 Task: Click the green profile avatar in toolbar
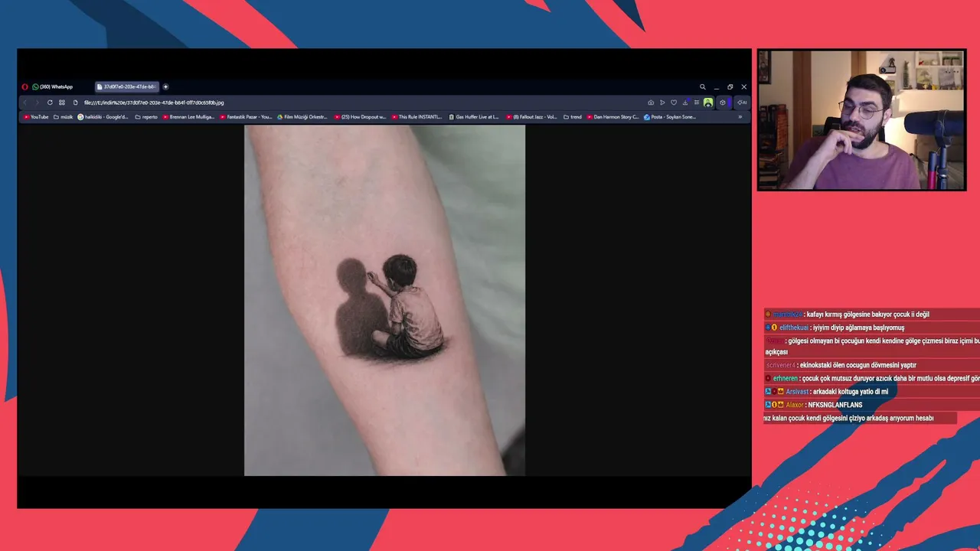(x=708, y=103)
